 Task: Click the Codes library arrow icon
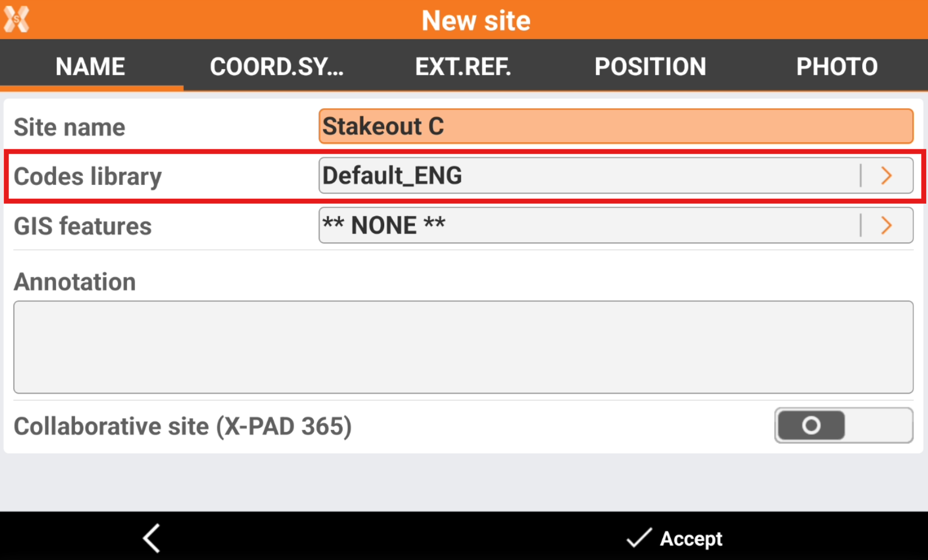click(x=886, y=176)
